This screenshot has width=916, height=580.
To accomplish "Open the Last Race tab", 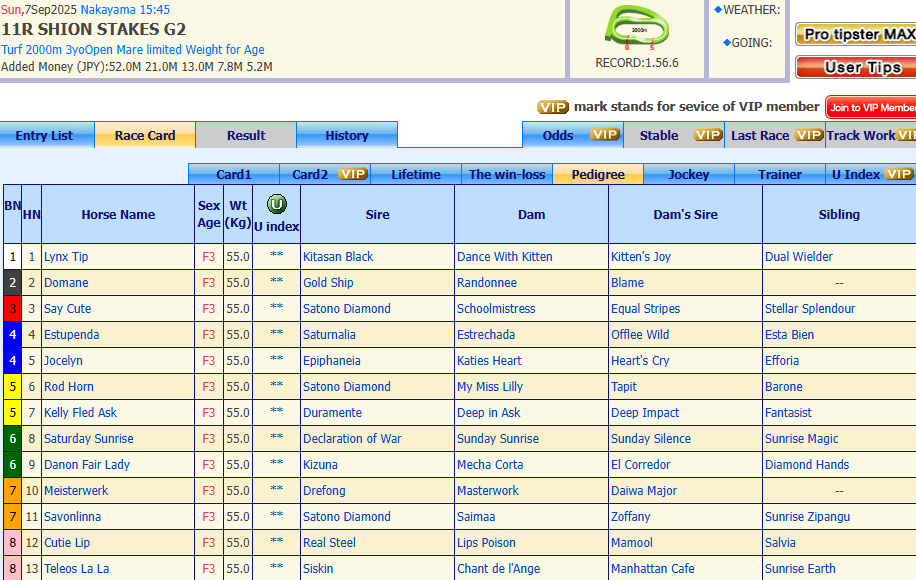I will pyautogui.click(x=775, y=135).
